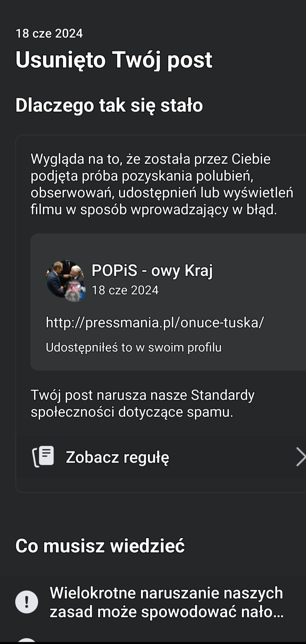Click the 18 cze 2024 date at top

(x=49, y=33)
